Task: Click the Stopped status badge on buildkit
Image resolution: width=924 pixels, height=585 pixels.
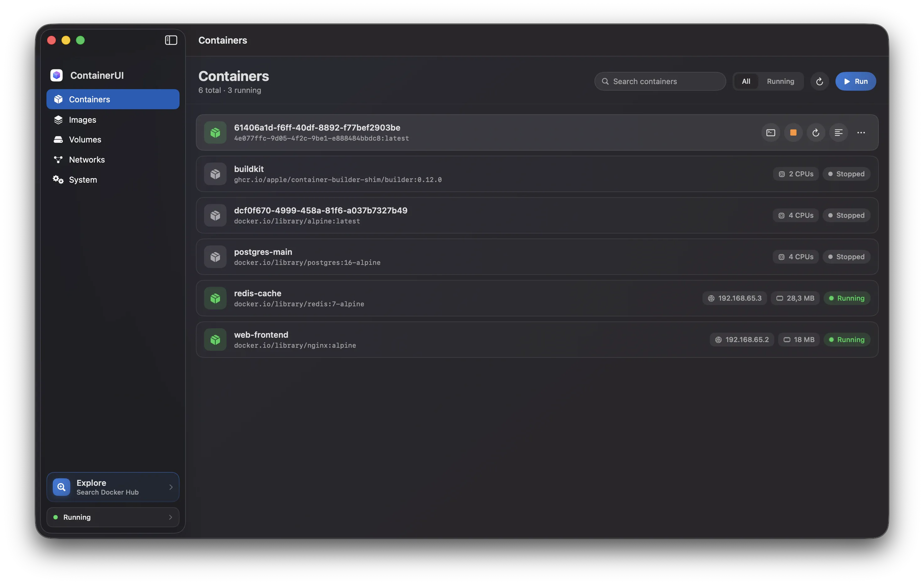Action: [x=846, y=174]
